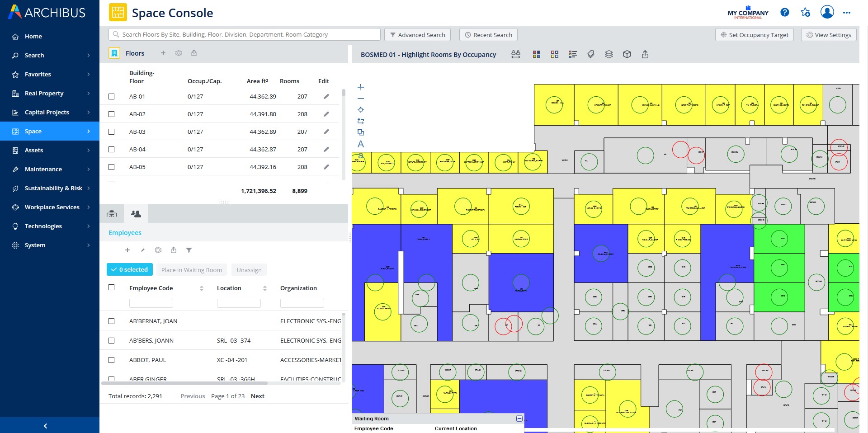
Task: Check the AB-01 floor checkbox
Action: click(x=112, y=96)
